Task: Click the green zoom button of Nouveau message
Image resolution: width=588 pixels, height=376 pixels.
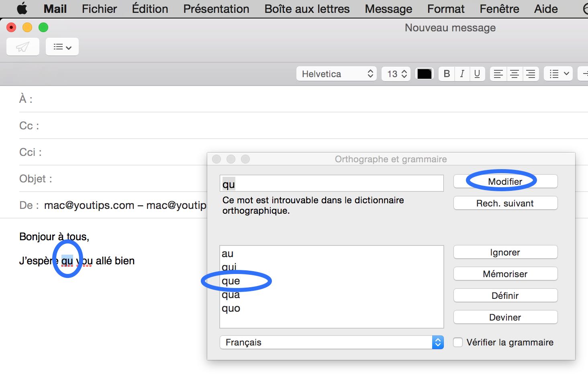Action: click(43, 27)
